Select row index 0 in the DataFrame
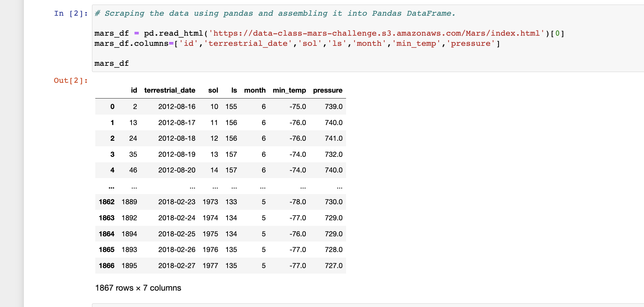The image size is (644, 307). pyautogui.click(x=112, y=106)
